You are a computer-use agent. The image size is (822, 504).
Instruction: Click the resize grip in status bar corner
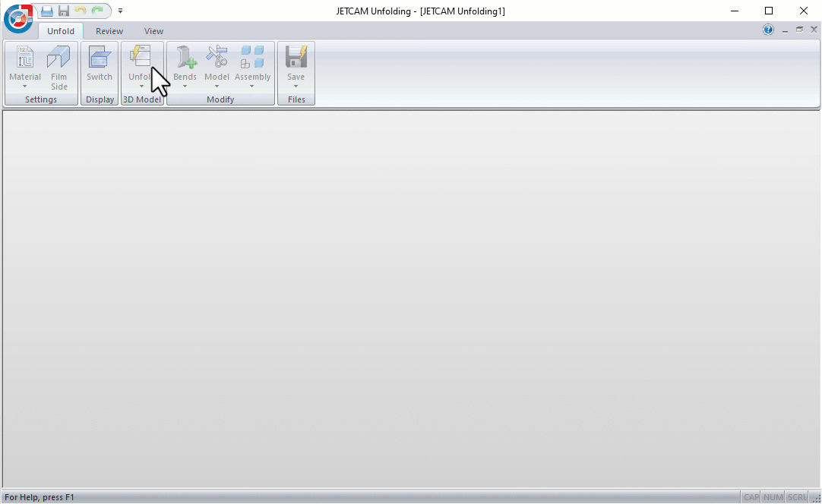(x=816, y=498)
